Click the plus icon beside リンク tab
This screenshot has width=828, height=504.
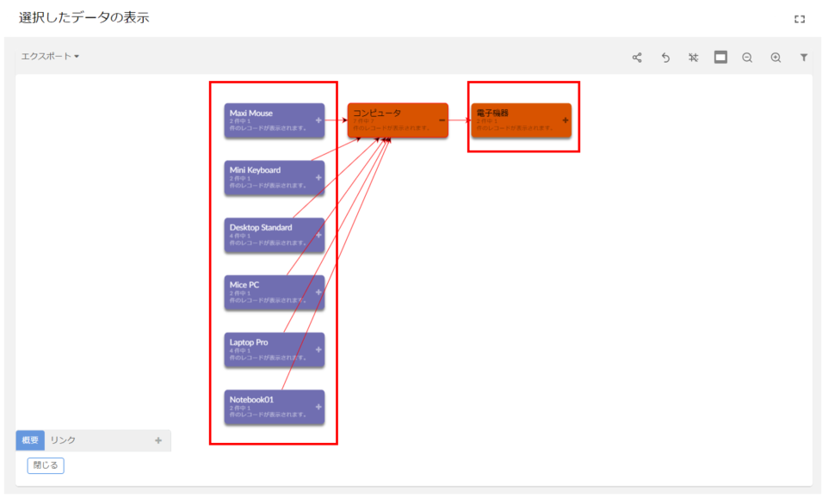click(x=158, y=440)
